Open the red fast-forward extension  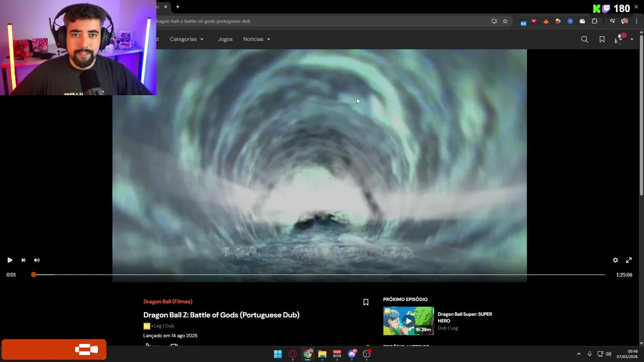coord(534,21)
